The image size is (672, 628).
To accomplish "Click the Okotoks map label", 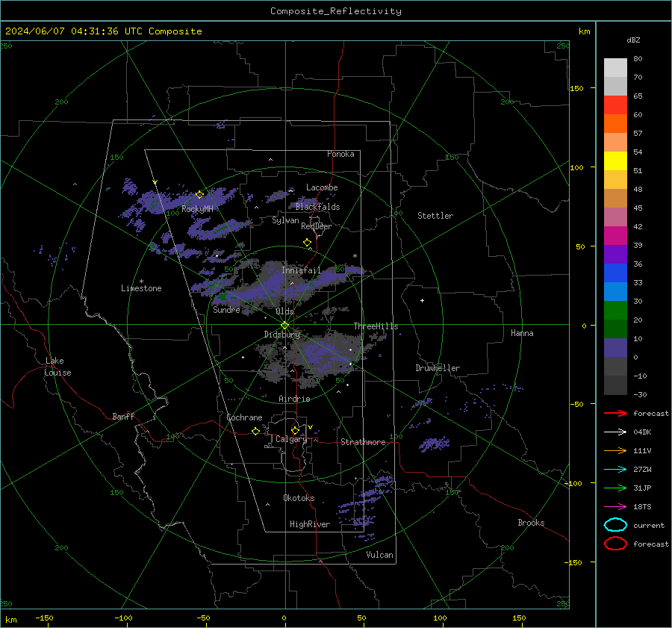I will coord(299,498).
